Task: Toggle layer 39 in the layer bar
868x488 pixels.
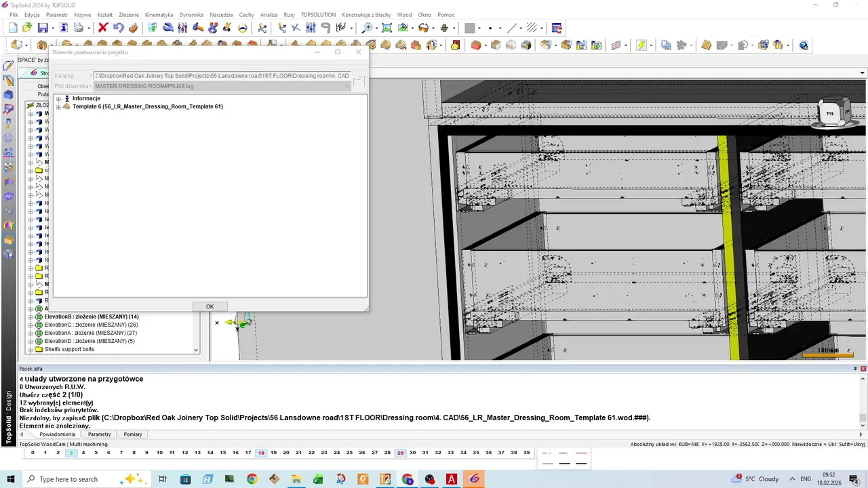Action: [527, 453]
